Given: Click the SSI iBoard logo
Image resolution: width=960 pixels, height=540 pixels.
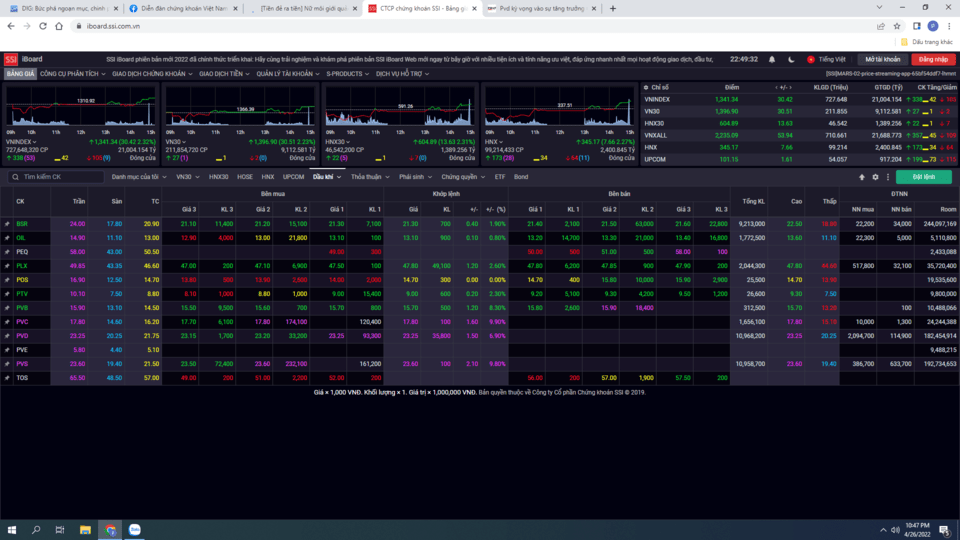Looking at the screenshot, I should point(24,59).
